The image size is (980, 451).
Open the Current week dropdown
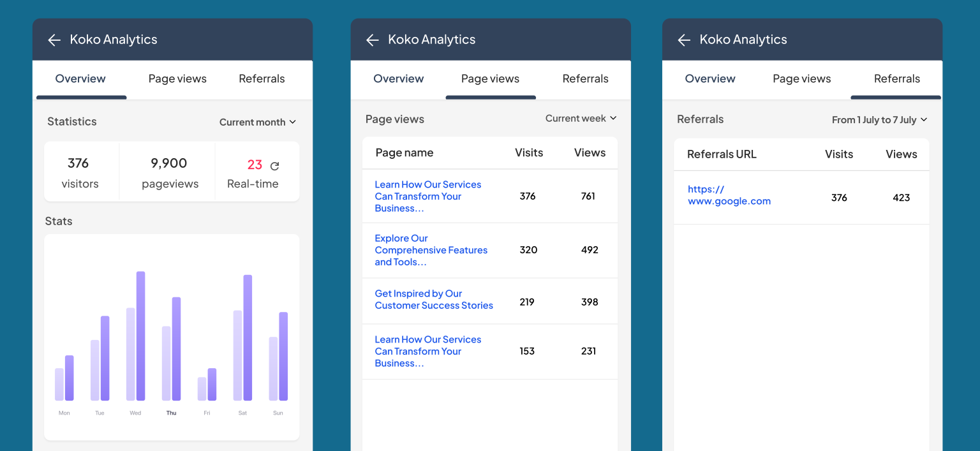coord(581,118)
